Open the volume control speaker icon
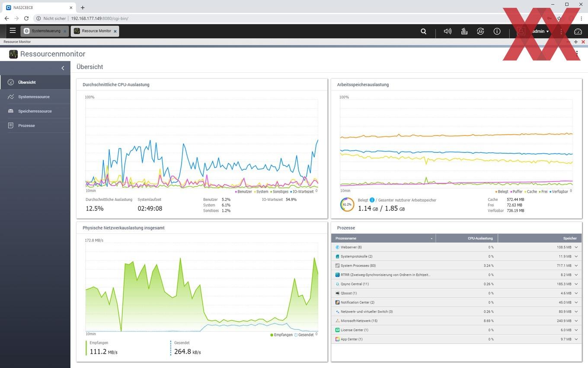This screenshot has width=588, height=368. point(447,31)
